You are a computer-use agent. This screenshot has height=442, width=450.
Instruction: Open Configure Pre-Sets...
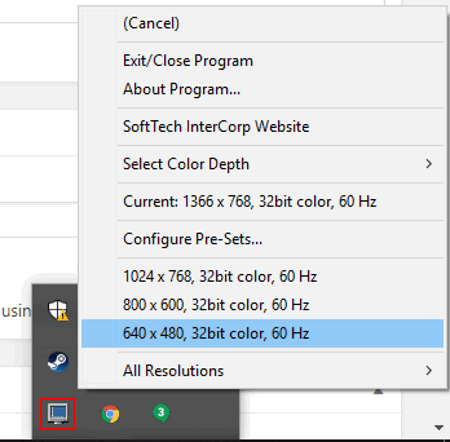tap(262, 239)
